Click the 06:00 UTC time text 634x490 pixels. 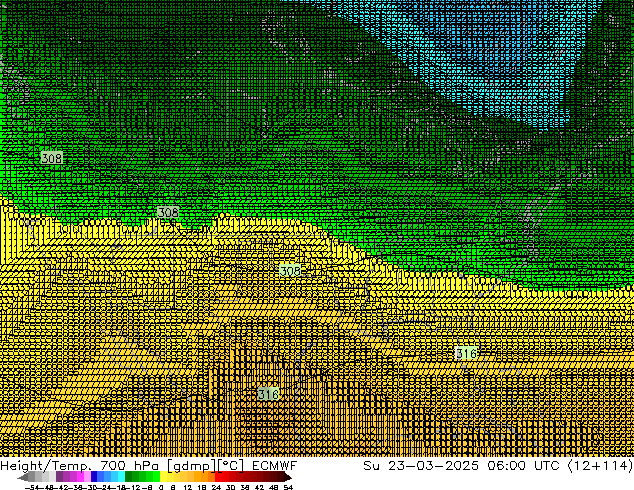523,466
